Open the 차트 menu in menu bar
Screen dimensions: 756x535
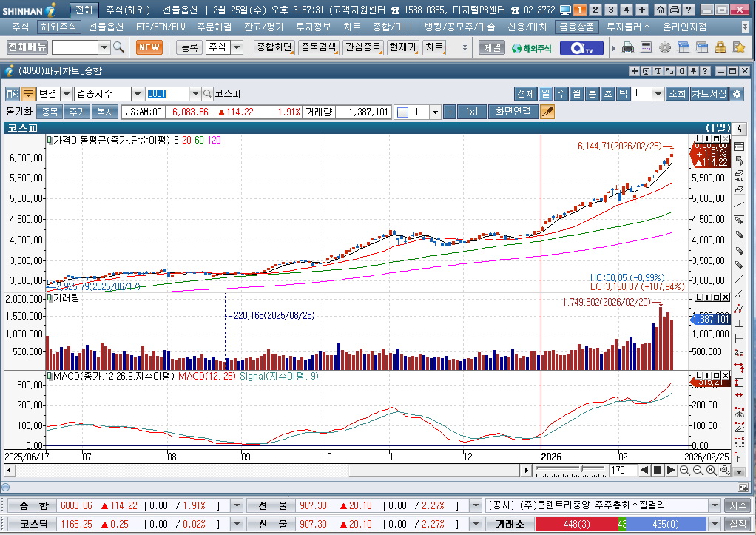pyautogui.click(x=351, y=27)
